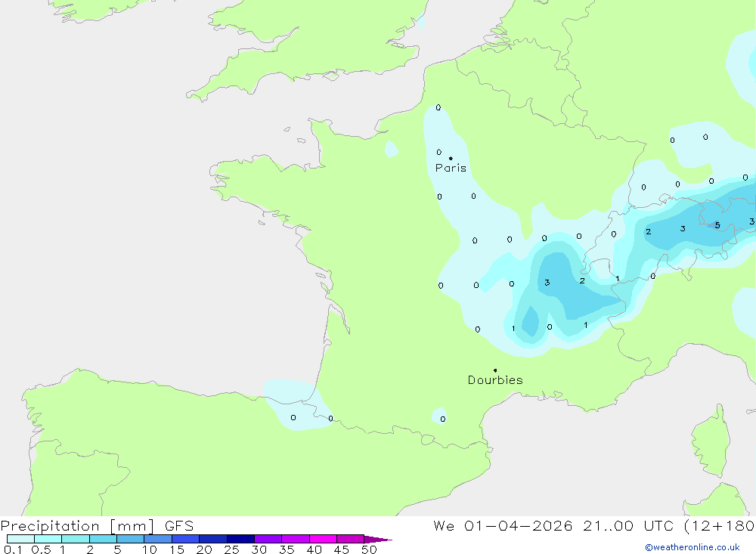Pick legend swatch between 40 and 45
The image size is (756, 554).
323,539
